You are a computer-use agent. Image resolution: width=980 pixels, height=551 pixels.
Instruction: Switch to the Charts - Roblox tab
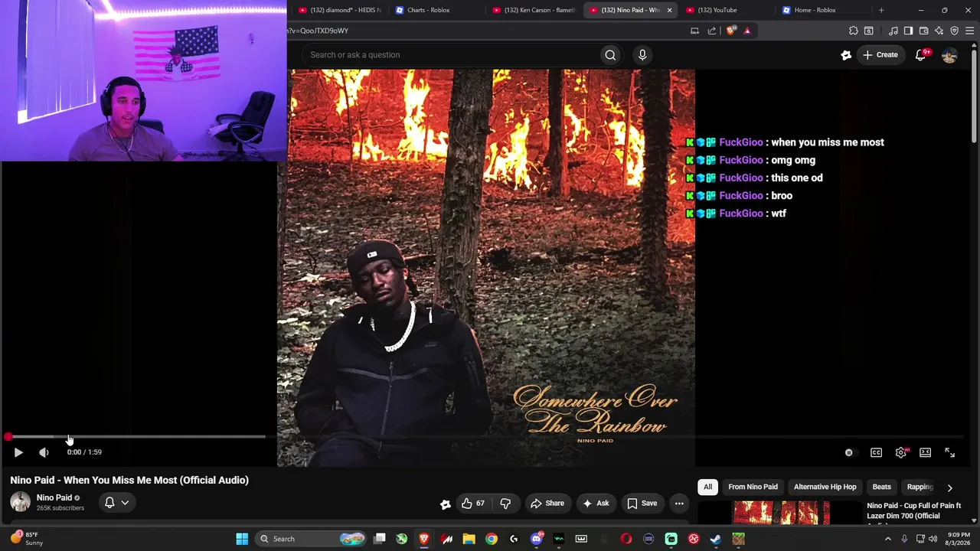pyautogui.click(x=436, y=10)
